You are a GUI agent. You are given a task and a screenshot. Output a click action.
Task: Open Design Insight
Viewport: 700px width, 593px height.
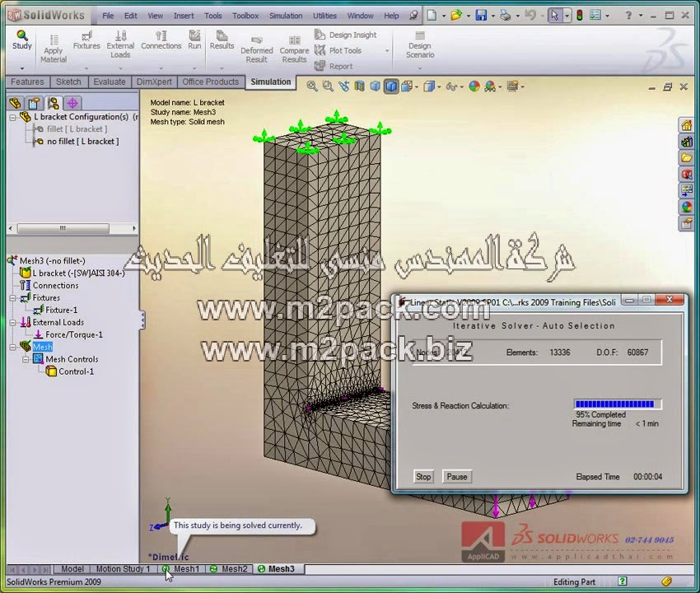346,35
